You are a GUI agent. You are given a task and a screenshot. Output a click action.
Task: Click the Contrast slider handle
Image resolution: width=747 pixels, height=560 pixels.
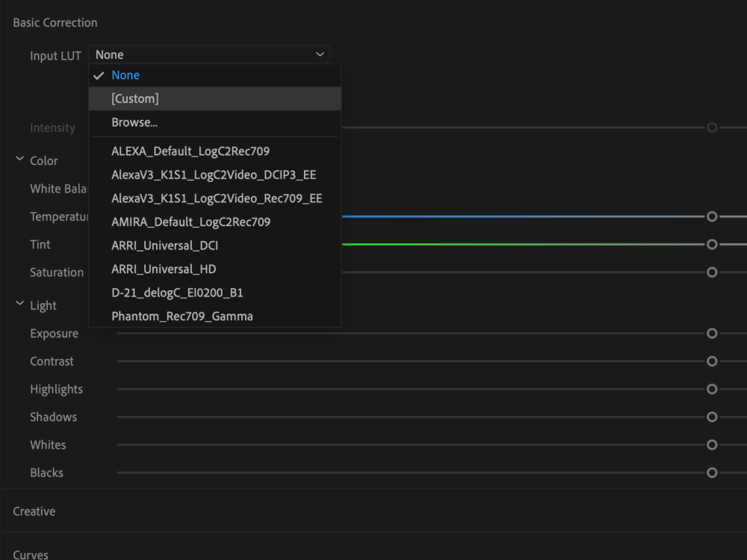tap(711, 361)
